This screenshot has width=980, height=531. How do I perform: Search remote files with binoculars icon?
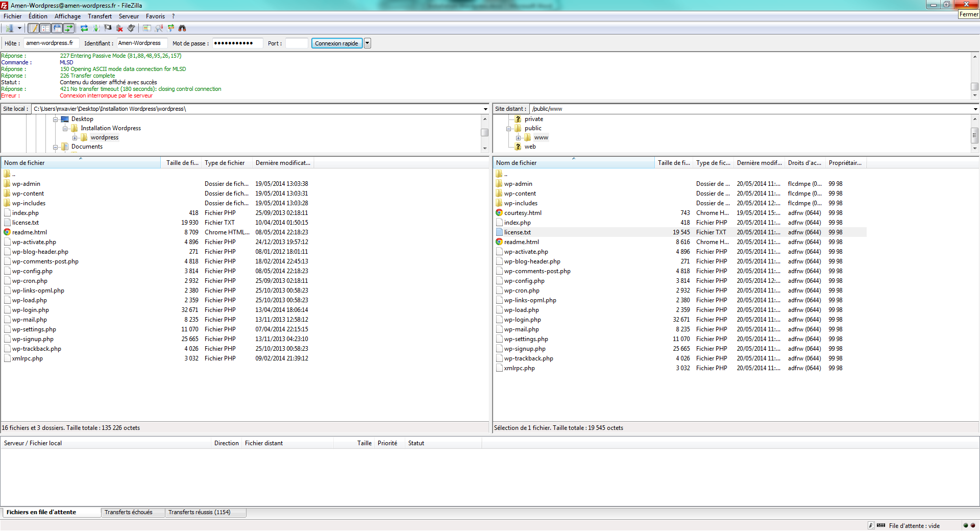[x=182, y=28]
